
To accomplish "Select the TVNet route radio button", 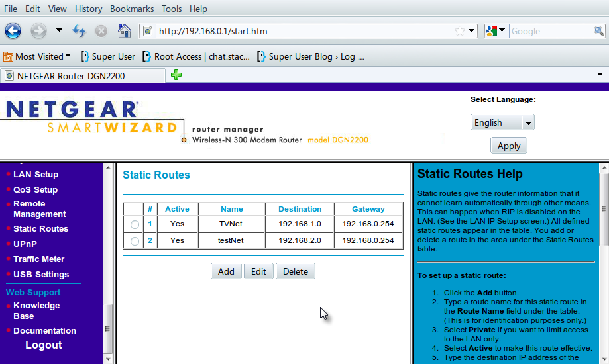I will (135, 224).
